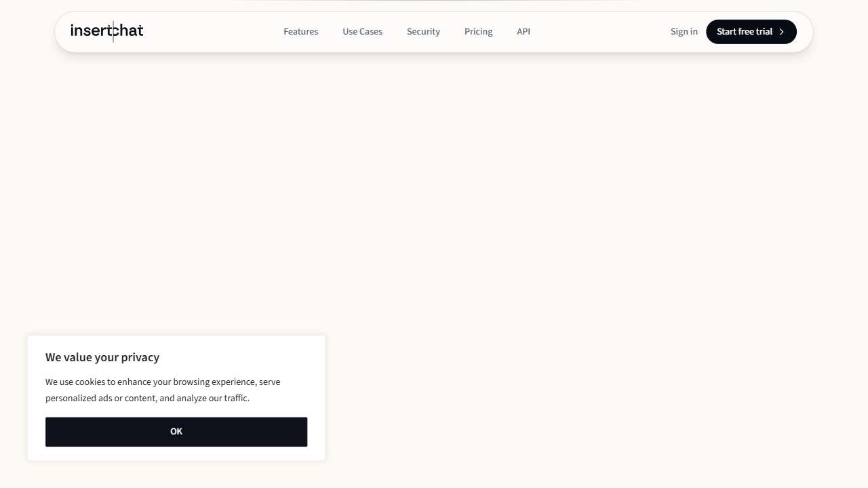View the Pricing page
The width and height of the screenshot is (868, 488).
pyautogui.click(x=478, y=32)
